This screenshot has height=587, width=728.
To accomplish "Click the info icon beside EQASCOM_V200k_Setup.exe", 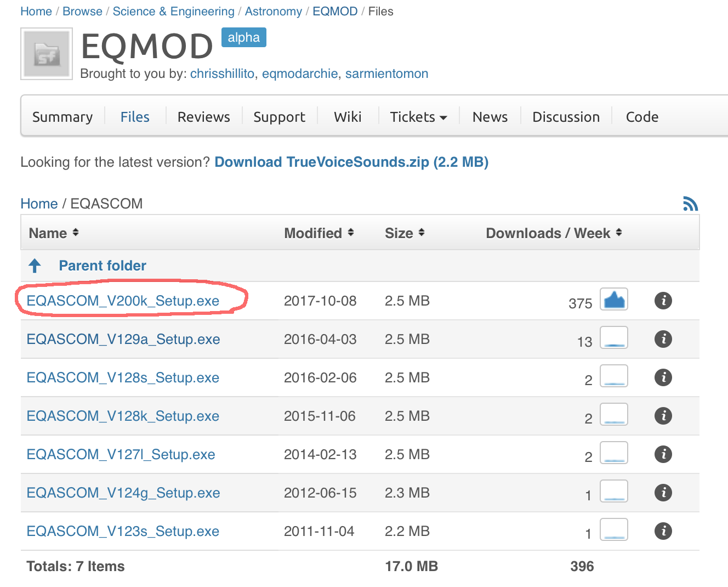I will point(663,301).
